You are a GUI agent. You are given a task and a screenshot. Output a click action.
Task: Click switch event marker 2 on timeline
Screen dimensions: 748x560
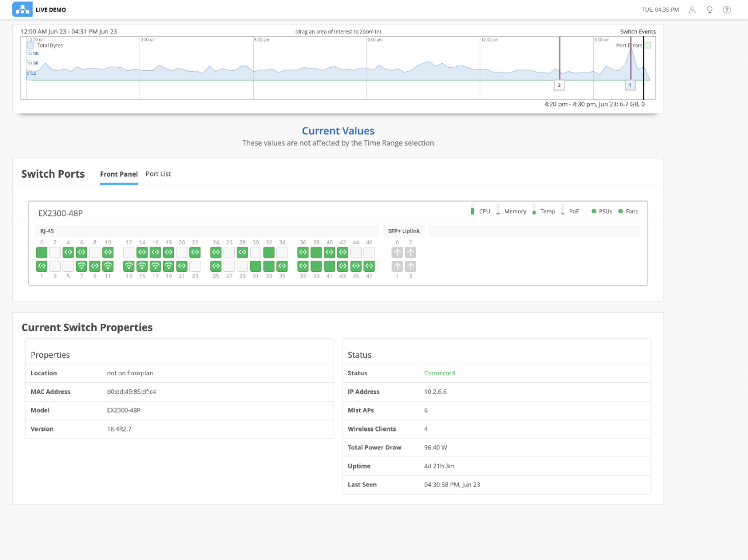point(559,85)
